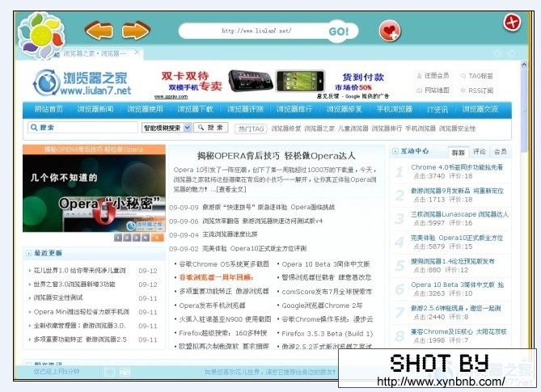Go back with the orange left arrow
This screenshot has height=392, width=541.
99,31
